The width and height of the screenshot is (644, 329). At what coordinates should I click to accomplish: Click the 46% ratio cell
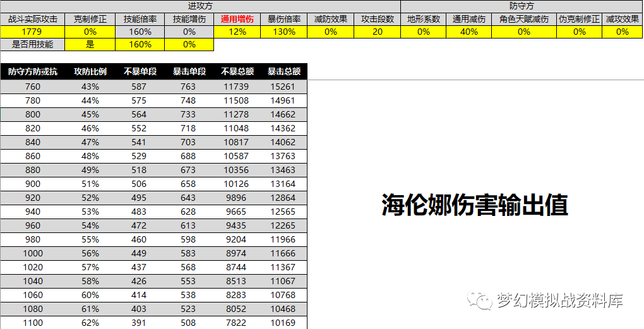click(x=90, y=129)
